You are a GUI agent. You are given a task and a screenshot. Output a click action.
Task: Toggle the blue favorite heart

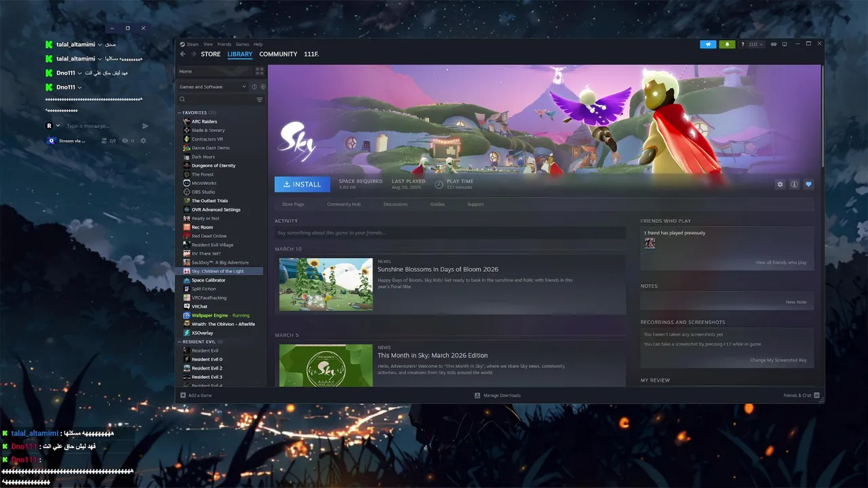[x=808, y=184]
